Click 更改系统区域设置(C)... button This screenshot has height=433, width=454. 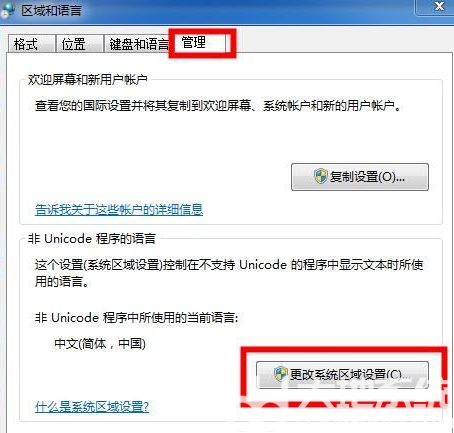[x=342, y=375]
